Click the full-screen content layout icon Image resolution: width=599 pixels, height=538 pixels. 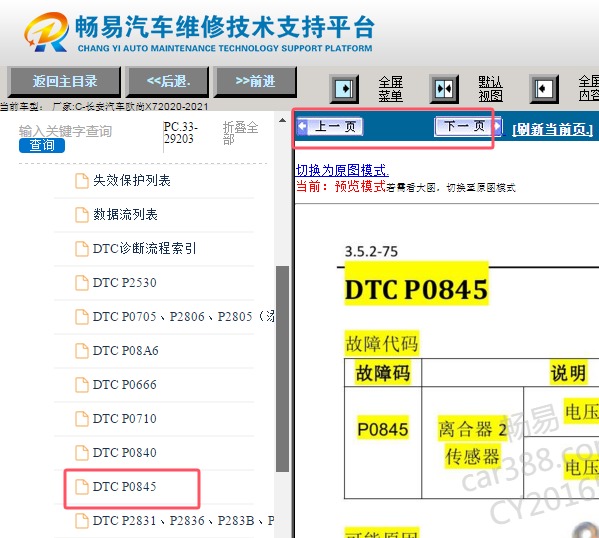[x=544, y=89]
